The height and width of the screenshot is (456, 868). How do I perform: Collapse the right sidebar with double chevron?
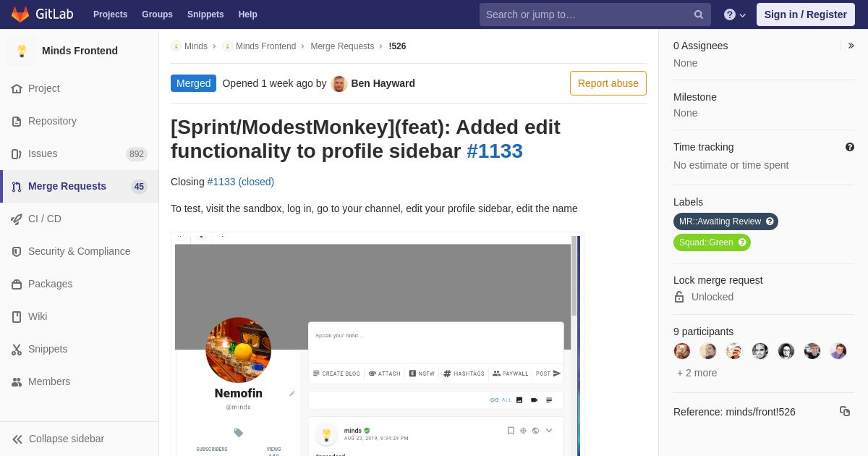tap(851, 46)
